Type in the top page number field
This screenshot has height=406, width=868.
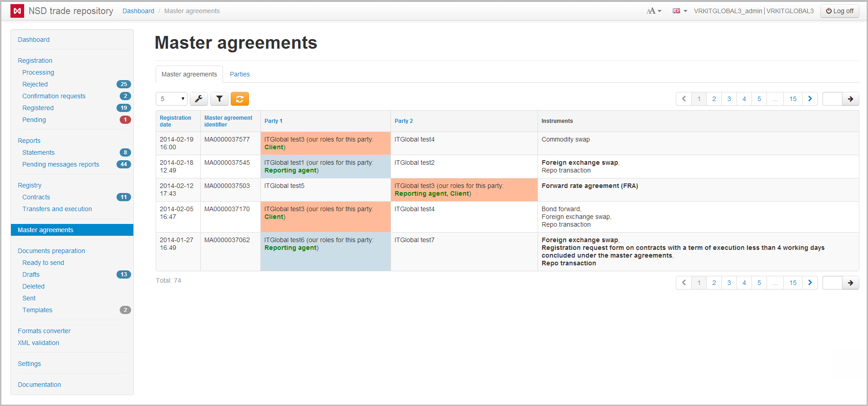pyautogui.click(x=832, y=99)
